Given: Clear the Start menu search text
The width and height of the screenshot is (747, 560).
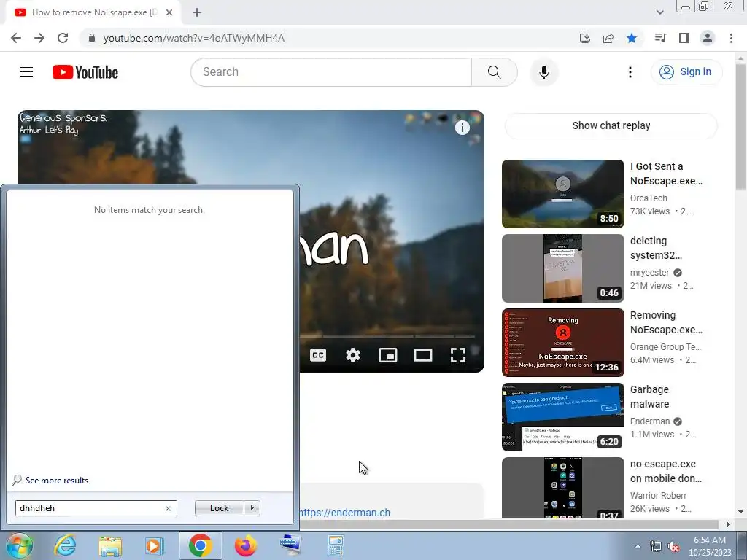Looking at the screenshot, I should coord(168,508).
